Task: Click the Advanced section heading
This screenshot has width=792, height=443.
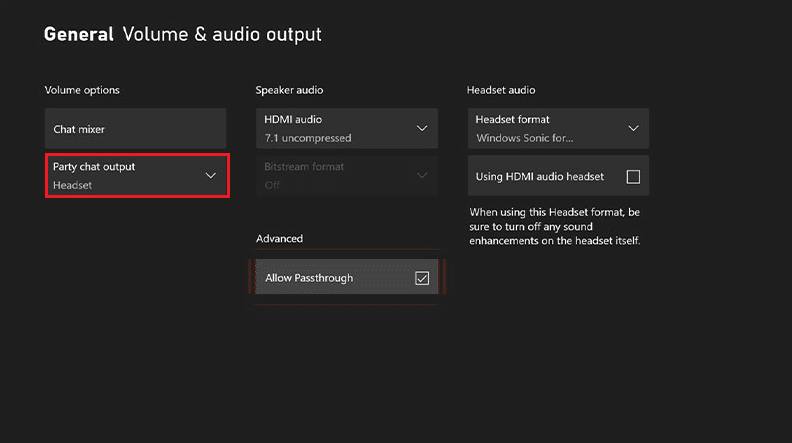Action: (279, 239)
